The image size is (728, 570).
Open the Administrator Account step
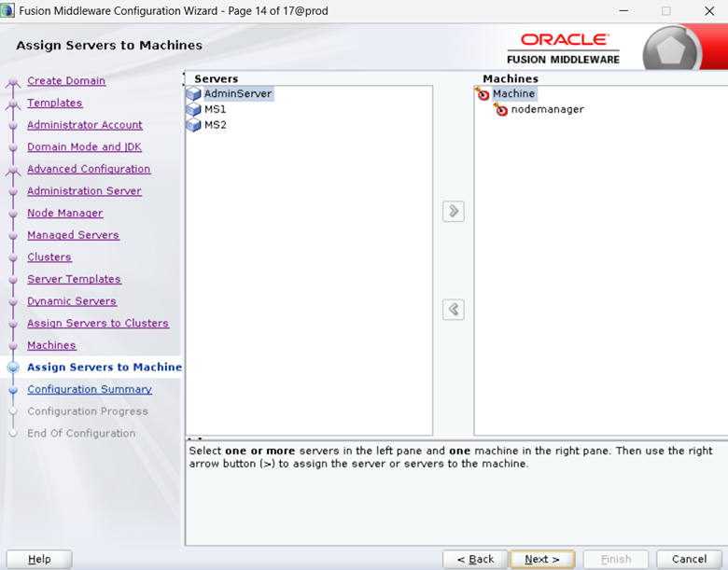[x=85, y=125]
